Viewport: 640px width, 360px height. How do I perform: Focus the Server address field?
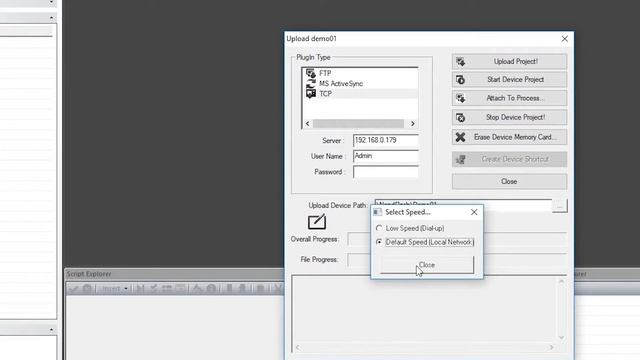pyautogui.click(x=385, y=140)
